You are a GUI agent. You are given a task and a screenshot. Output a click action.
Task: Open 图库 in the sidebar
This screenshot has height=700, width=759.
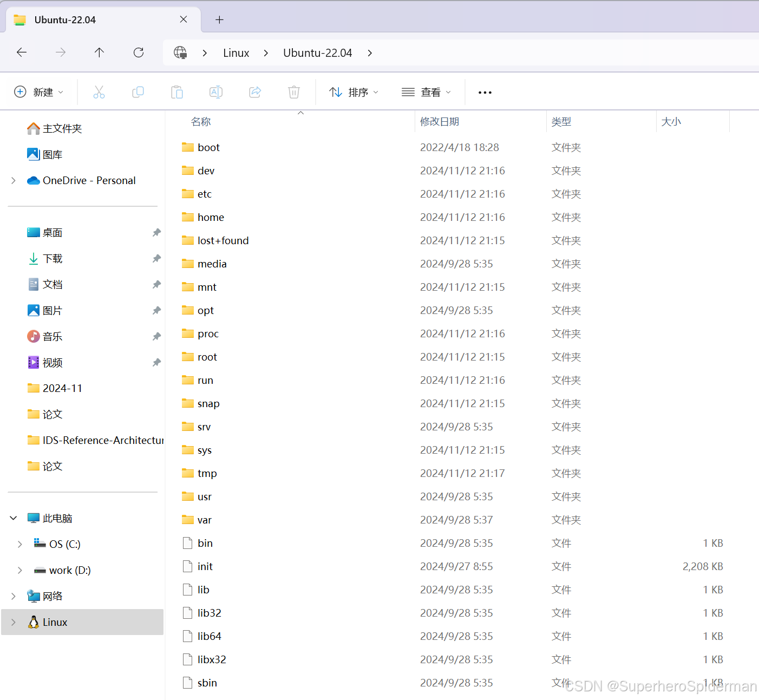[45, 154]
